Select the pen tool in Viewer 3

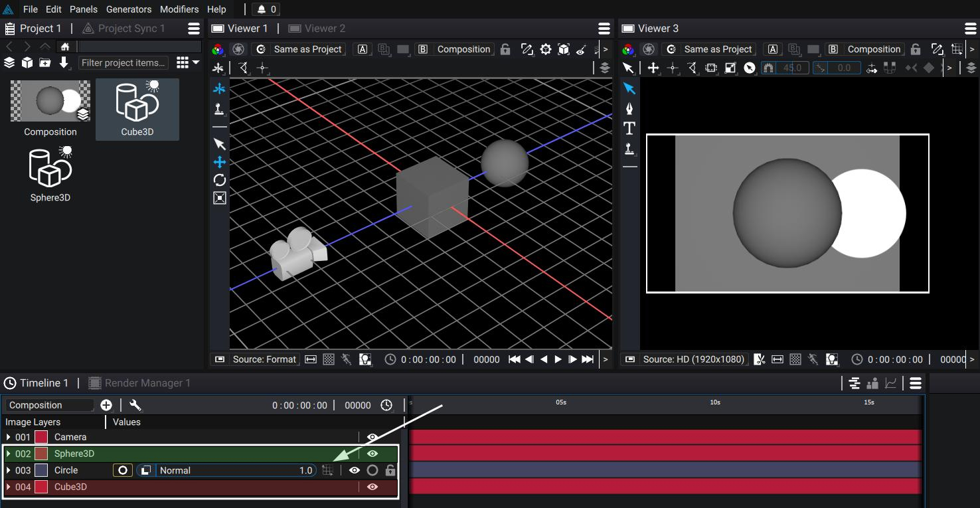tap(629, 108)
